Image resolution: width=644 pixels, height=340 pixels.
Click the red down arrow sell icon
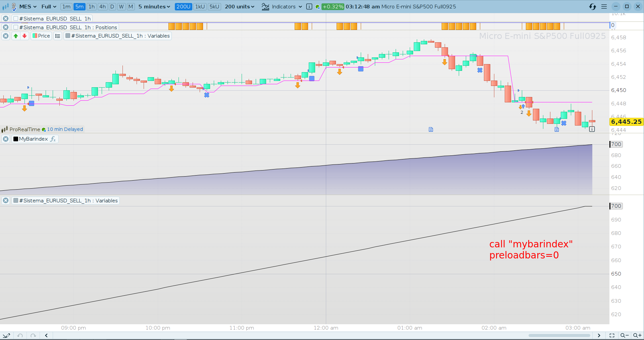click(24, 36)
